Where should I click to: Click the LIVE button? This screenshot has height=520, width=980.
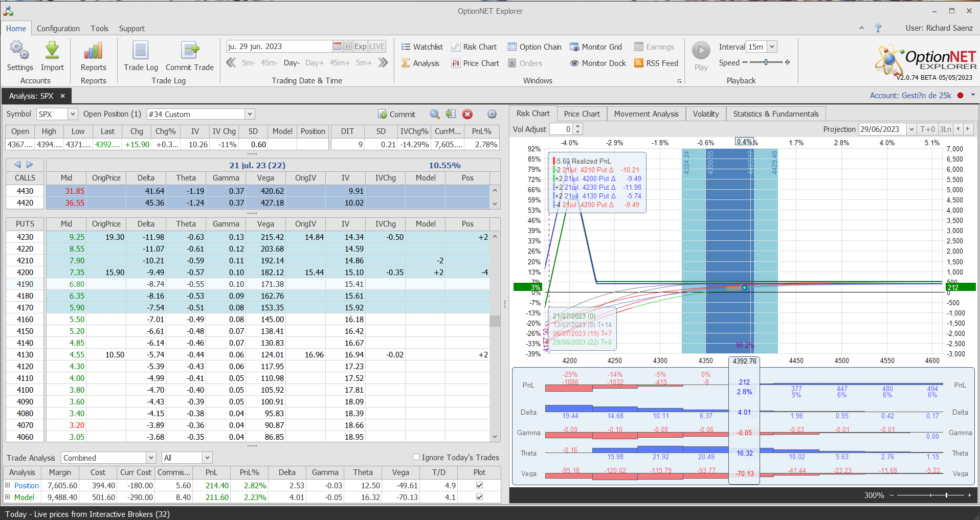point(377,47)
